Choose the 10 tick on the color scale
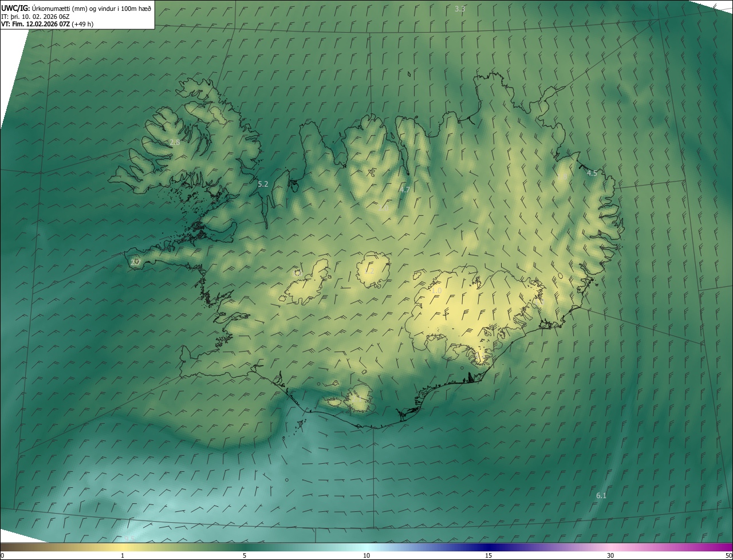This screenshot has width=733, height=560. click(x=366, y=555)
